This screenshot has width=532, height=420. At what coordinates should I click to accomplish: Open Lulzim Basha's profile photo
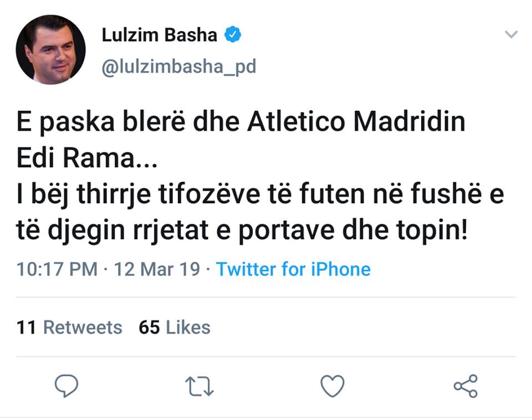50,49
